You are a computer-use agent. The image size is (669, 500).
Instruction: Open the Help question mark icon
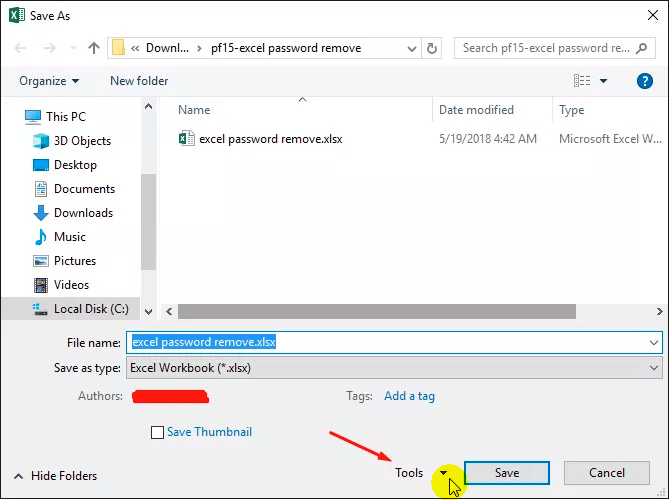[645, 81]
